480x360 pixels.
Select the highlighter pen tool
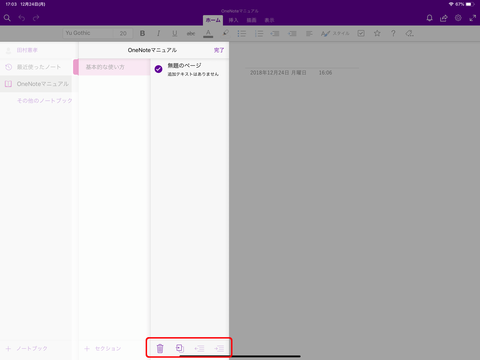(x=226, y=33)
